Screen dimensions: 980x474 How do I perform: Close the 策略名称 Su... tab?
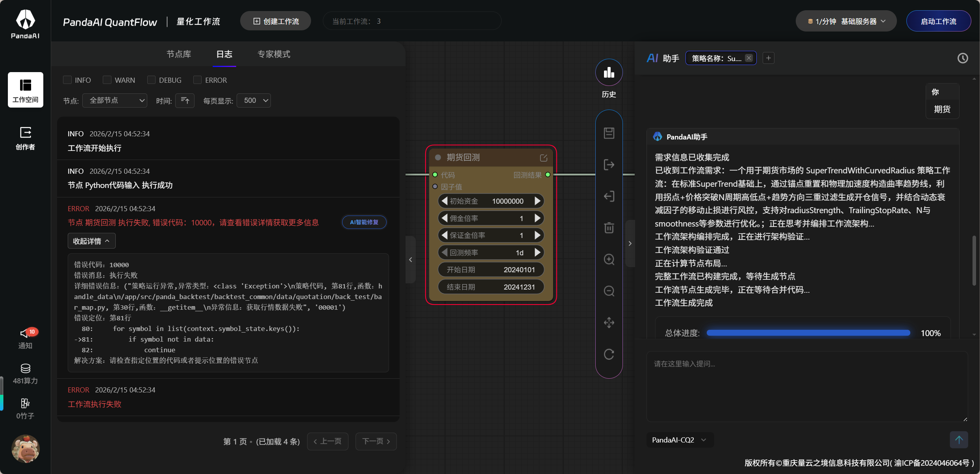click(749, 58)
